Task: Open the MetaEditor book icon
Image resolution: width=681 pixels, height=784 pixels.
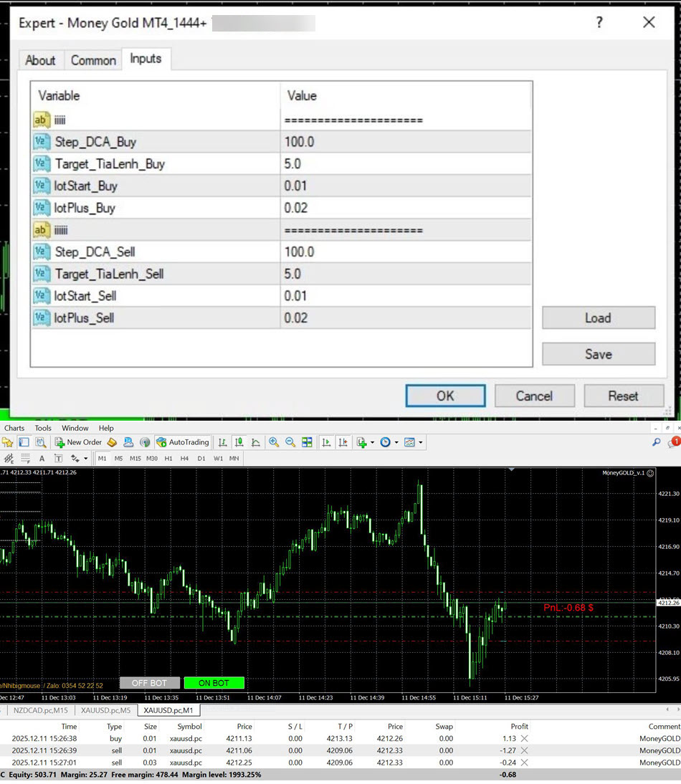Action: pyautogui.click(x=112, y=442)
